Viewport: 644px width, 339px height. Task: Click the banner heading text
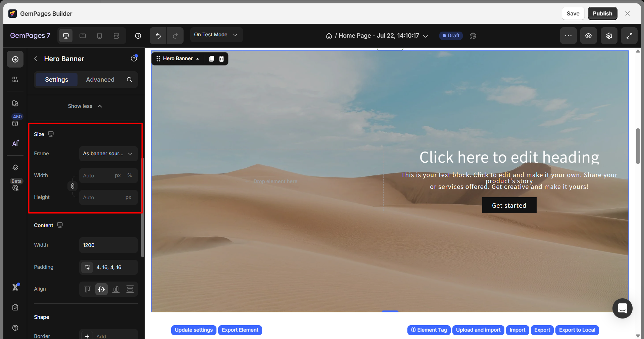(509, 157)
